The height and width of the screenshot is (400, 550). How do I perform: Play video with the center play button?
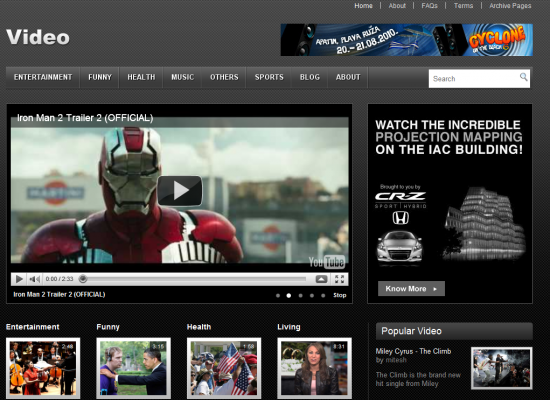click(180, 191)
